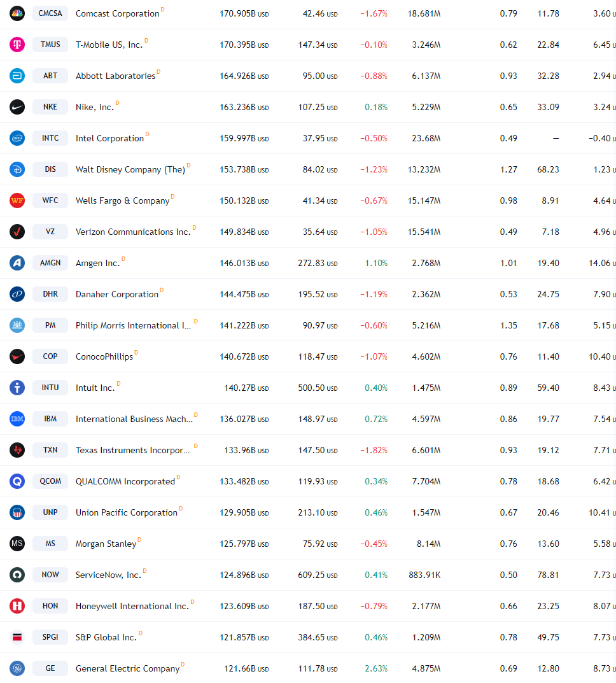Open Abbott Laboratories company link
The image size is (616, 683).
coord(115,76)
